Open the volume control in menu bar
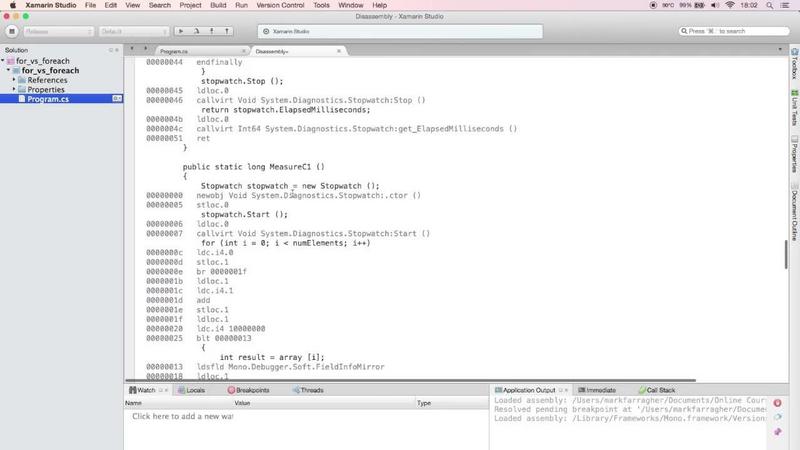Screen dimensions: 800x450 [x=715, y=5]
